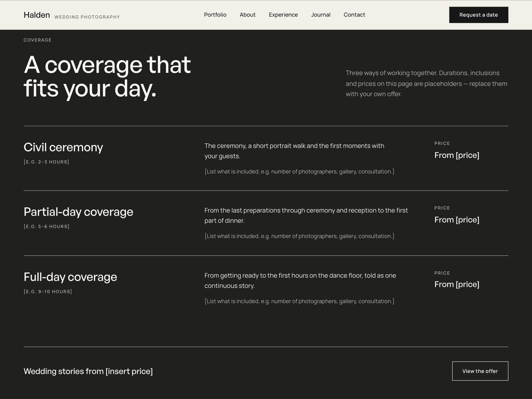
Task: Click the included-list placeholder under Full-day coverage
Action: (299, 301)
